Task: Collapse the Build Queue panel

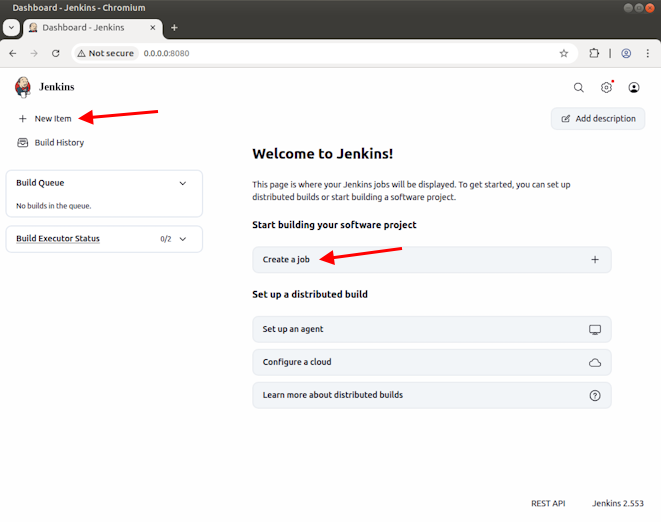Action: click(x=182, y=183)
